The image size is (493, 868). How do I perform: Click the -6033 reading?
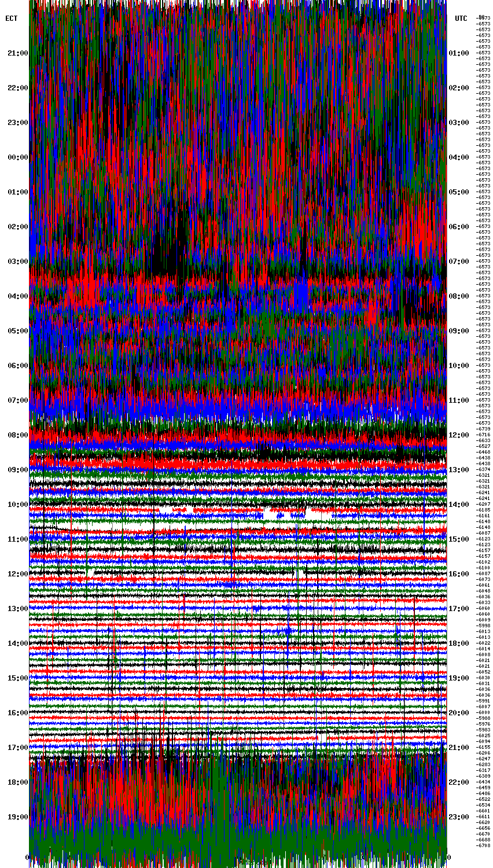coord(483,602)
